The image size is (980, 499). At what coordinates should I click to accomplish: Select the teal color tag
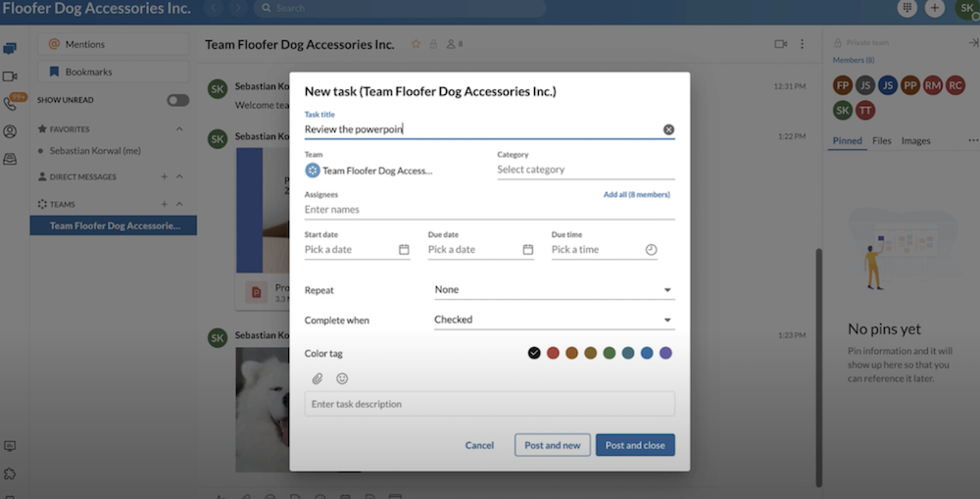[x=628, y=353]
